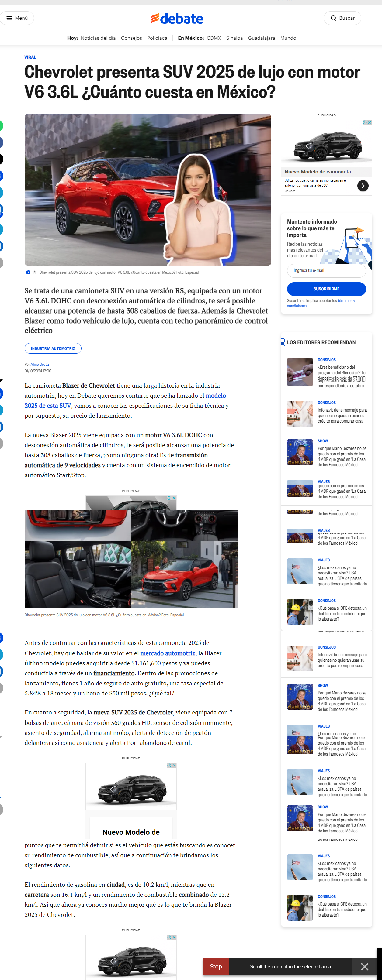
Task: Click the SUSCRIBIRME button
Action: 326,289
